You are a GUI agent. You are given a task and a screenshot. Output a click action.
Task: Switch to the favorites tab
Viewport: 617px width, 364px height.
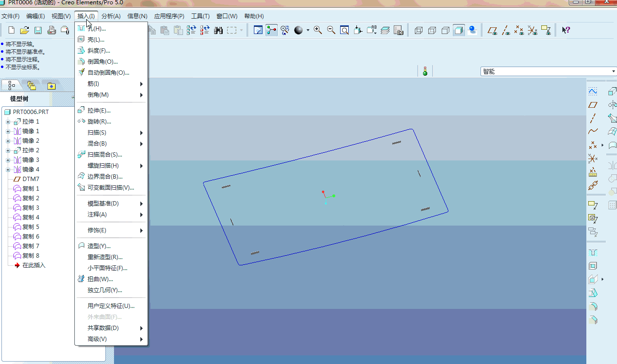tap(52, 86)
